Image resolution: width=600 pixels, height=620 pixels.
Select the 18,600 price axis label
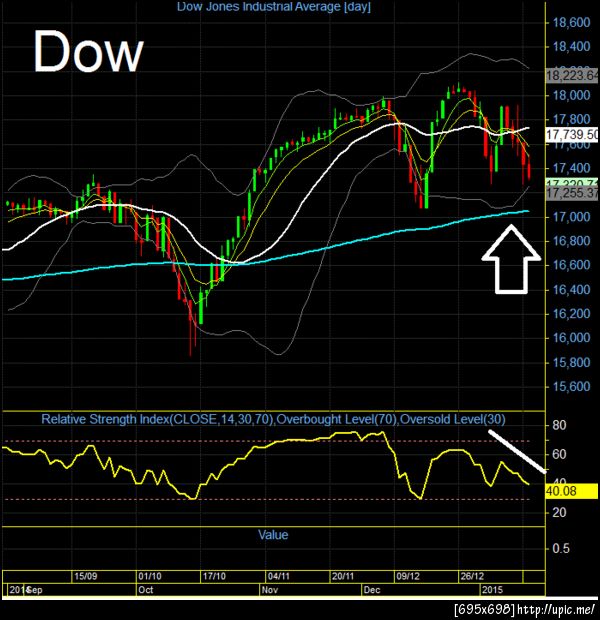(571, 22)
